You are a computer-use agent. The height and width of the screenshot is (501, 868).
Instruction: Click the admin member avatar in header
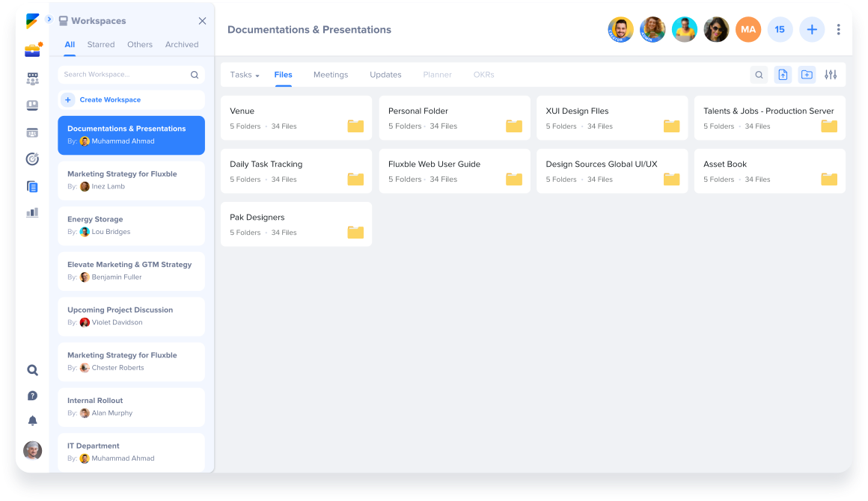pyautogui.click(x=652, y=29)
